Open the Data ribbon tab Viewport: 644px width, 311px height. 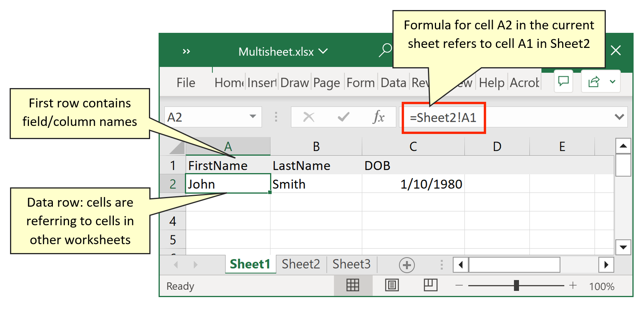[394, 83]
